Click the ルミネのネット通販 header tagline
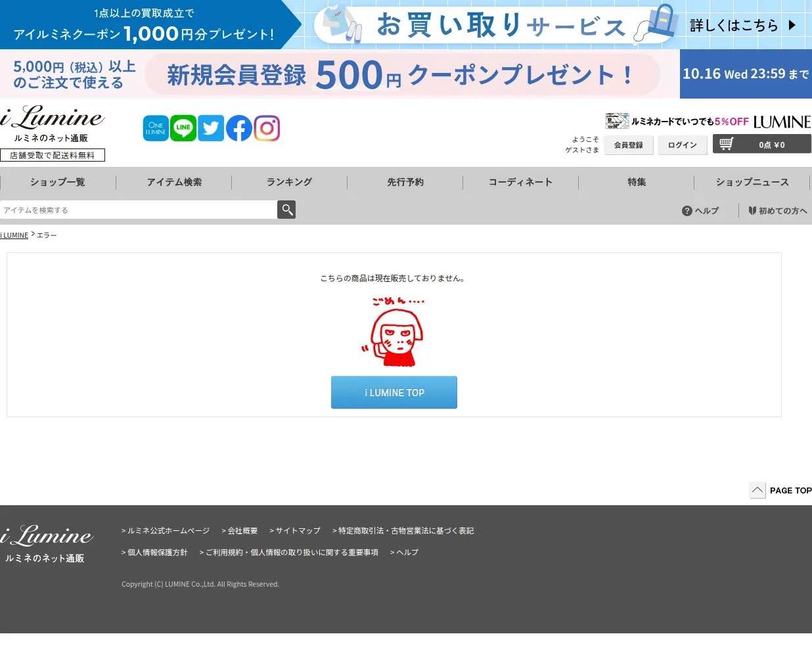The image size is (812, 657). pyautogui.click(x=51, y=138)
